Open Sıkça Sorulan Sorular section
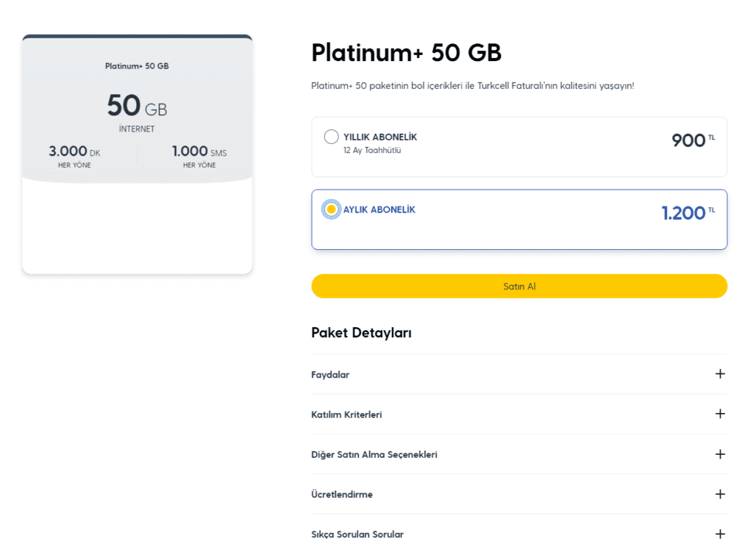 coord(357,535)
